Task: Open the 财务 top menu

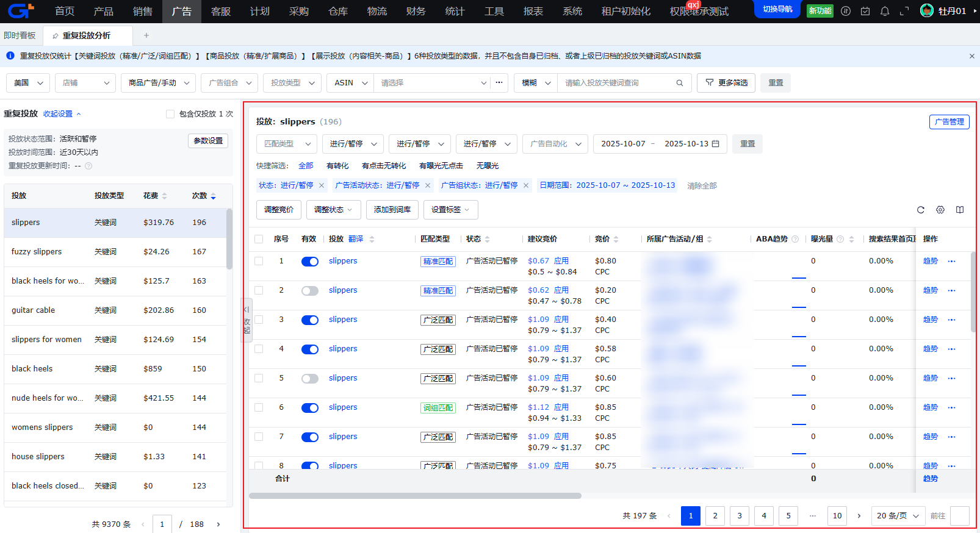Action: pyautogui.click(x=416, y=12)
